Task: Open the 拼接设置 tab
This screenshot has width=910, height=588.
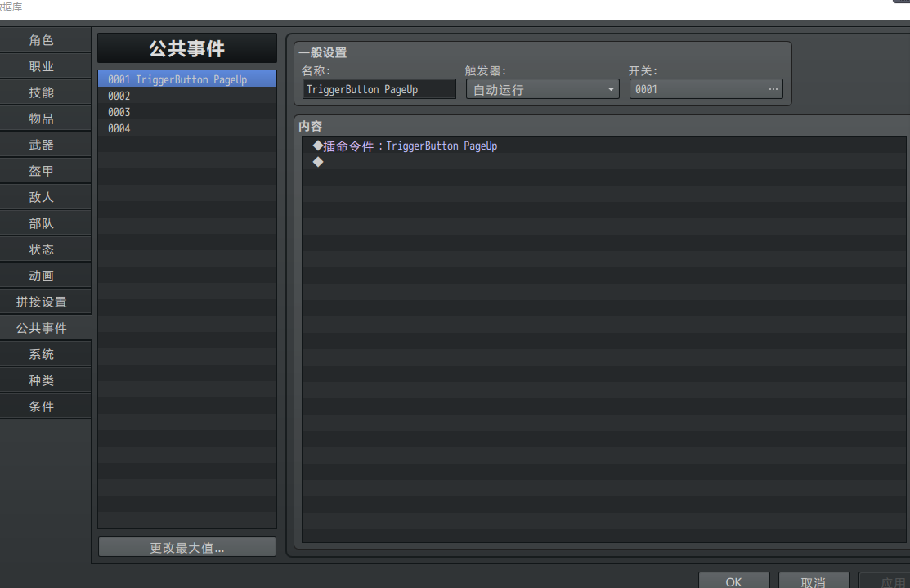Action: pyautogui.click(x=45, y=301)
